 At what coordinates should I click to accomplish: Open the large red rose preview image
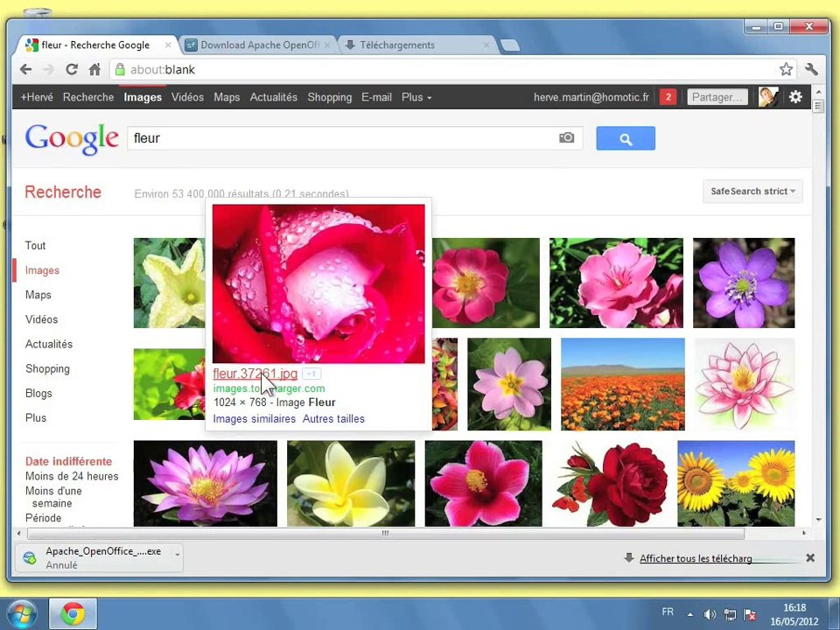(318, 283)
